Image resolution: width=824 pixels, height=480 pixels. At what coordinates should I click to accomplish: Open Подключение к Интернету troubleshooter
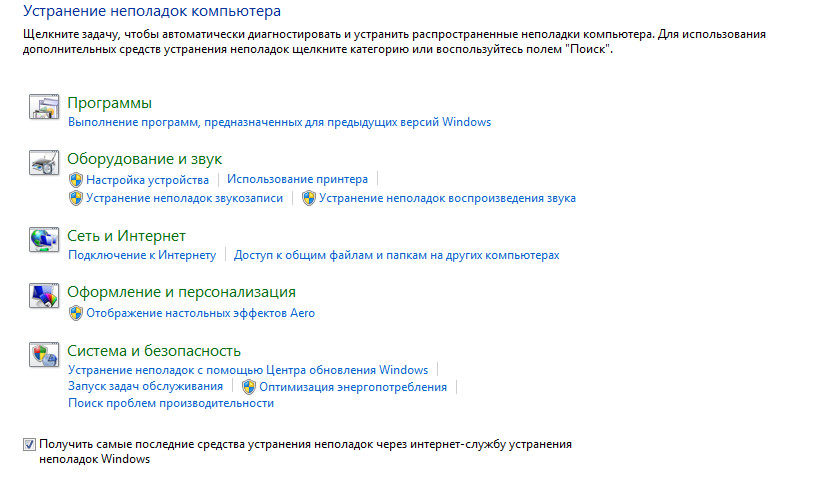click(142, 255)
